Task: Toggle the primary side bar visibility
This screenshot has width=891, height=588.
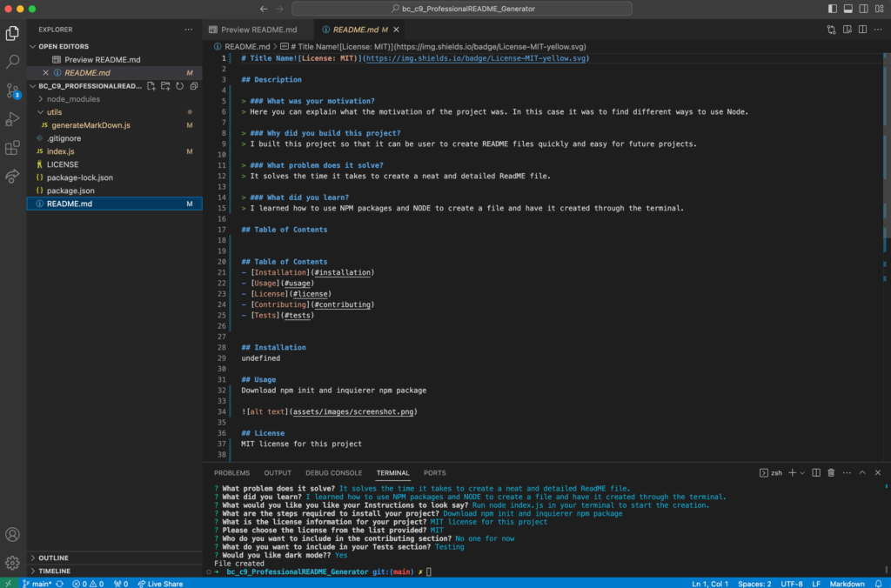Action: [833, 9]
